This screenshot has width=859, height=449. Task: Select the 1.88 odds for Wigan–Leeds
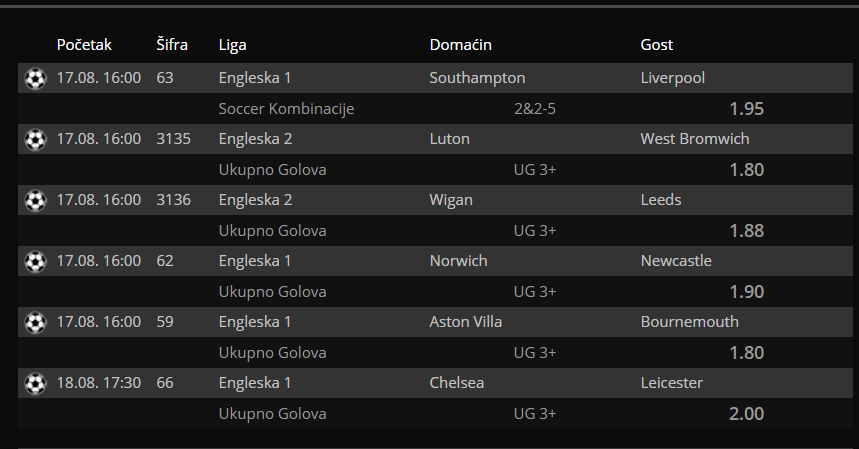coord(746,231)
